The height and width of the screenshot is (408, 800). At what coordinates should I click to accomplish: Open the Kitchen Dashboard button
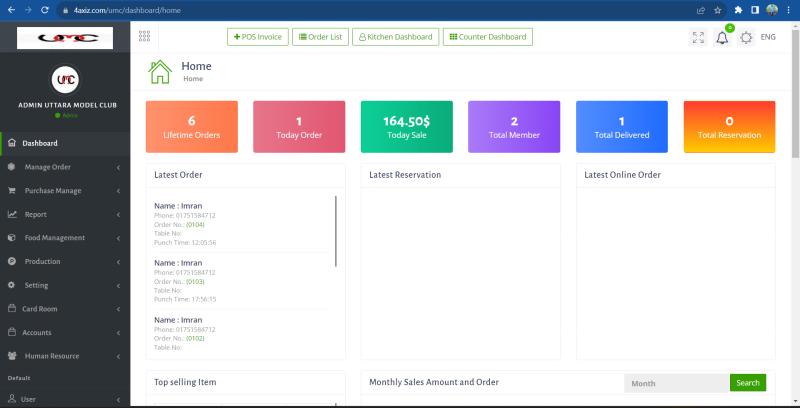tap(395, 37)
